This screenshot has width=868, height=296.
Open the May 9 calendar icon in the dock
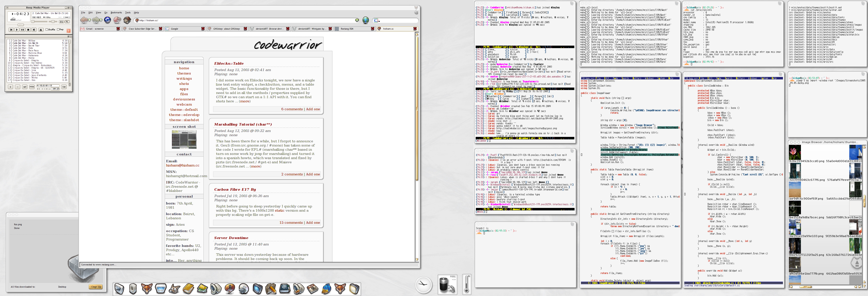click(312, 289)
